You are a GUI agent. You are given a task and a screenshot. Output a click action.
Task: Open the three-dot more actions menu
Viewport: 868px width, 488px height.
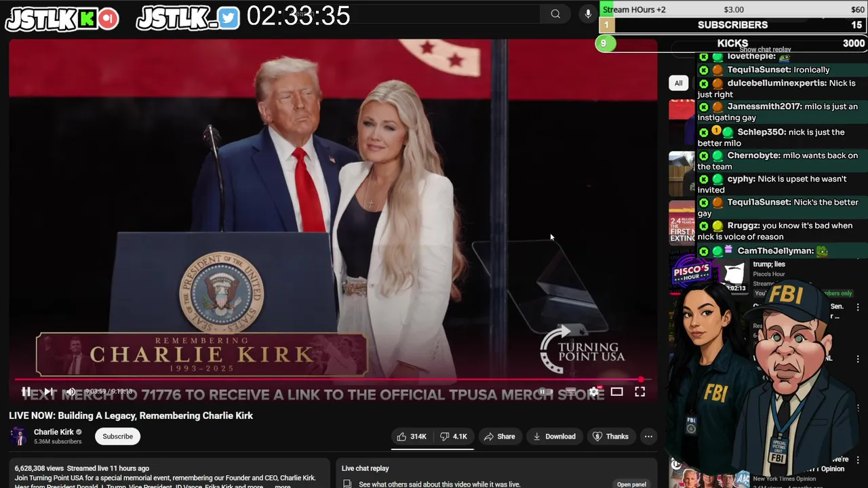(648, 436)
